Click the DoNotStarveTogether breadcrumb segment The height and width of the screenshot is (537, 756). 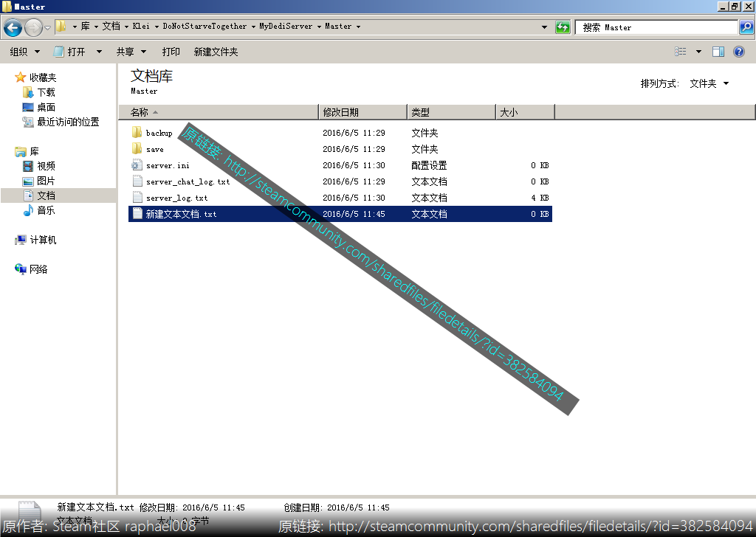(205, 26)
